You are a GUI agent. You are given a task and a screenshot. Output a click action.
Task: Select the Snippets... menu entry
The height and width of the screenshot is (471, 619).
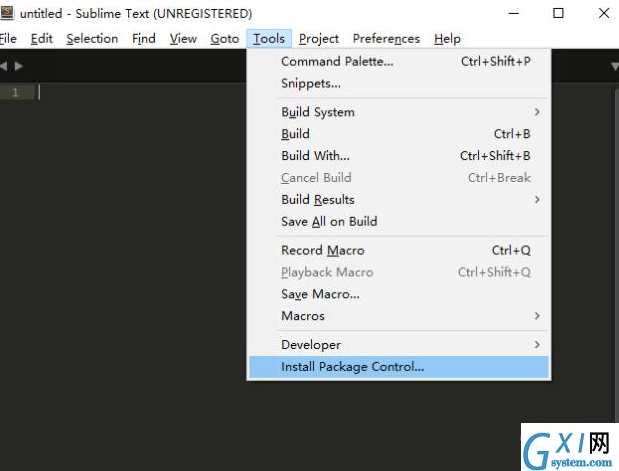click(x=399, y=84)
